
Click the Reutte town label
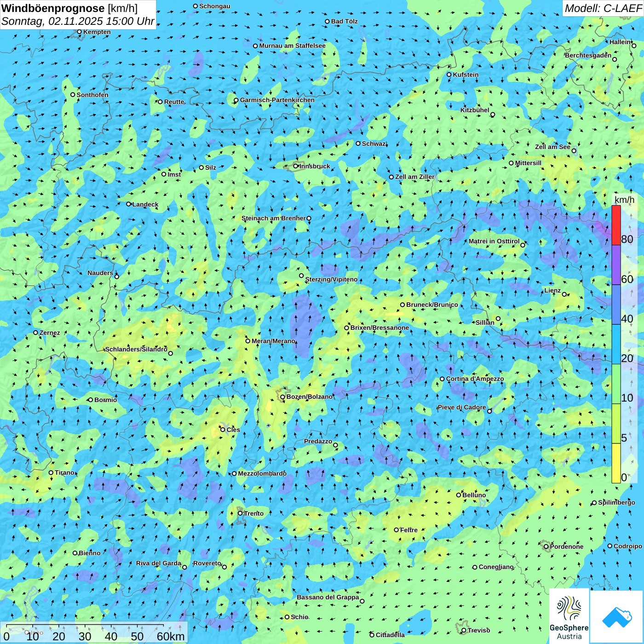coord(174,102)
